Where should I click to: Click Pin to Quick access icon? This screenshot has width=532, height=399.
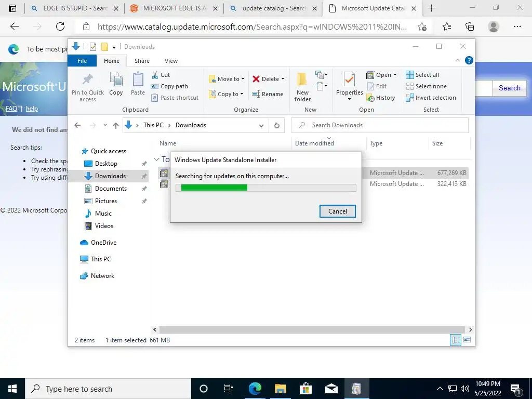point(87,79)
